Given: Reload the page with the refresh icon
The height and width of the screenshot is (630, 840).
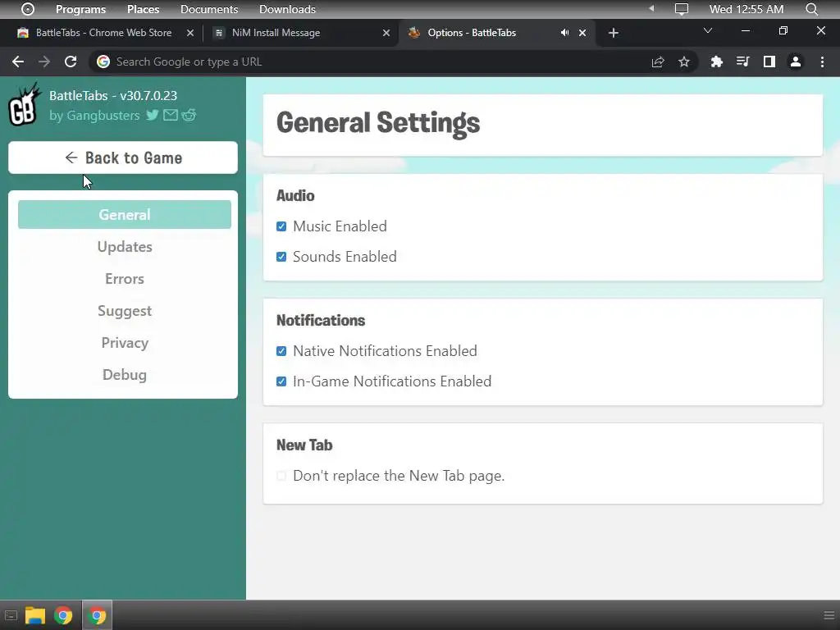Looking at the screenshot, I should tap(71, 62).
